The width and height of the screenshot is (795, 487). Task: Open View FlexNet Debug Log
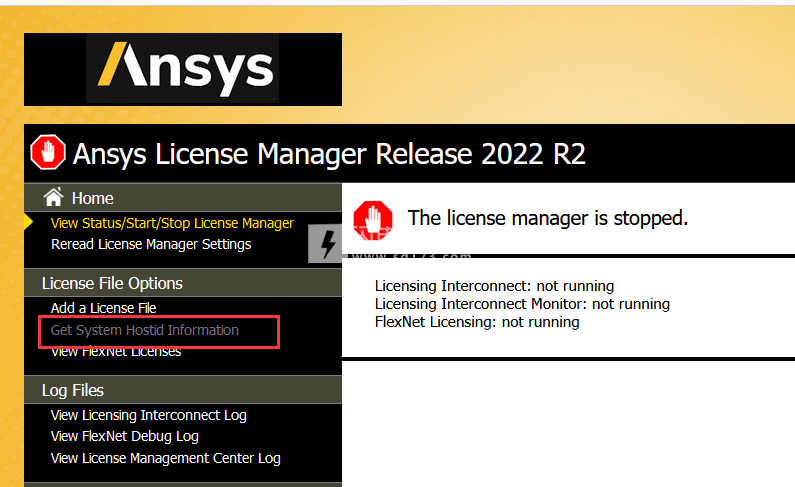tap(125, 436)
